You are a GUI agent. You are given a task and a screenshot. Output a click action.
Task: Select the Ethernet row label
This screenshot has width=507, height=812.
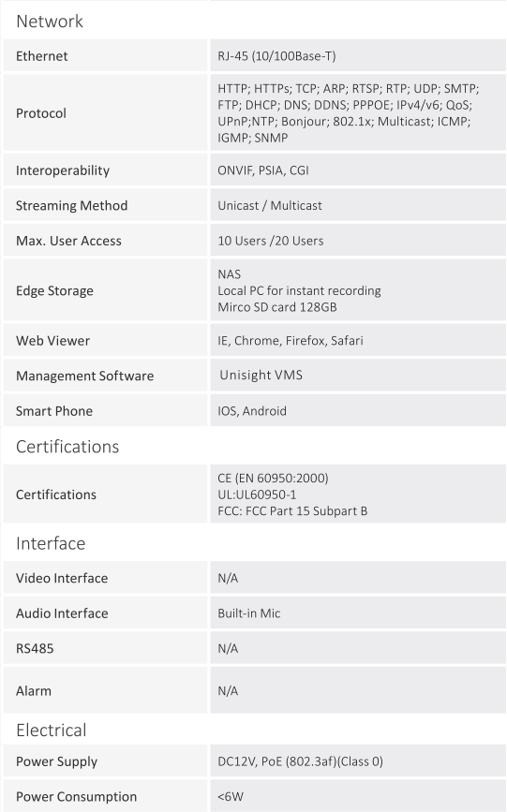tap(41, 56)
